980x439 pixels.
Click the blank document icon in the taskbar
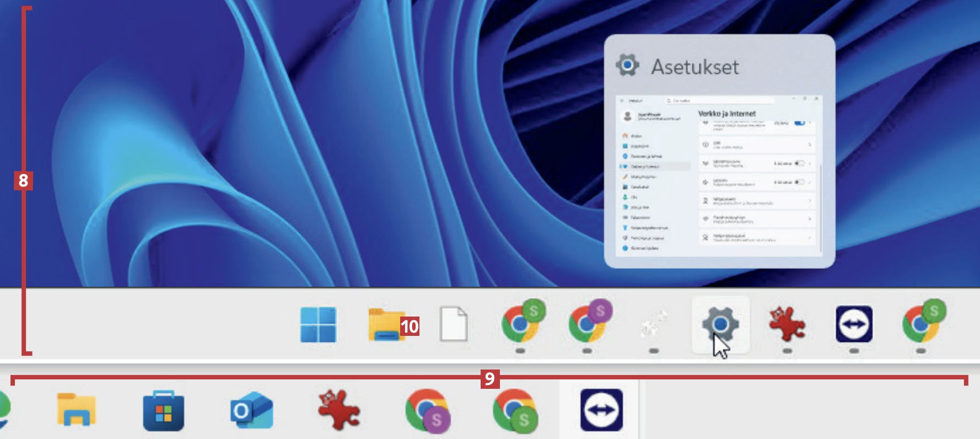pos(454,325)
